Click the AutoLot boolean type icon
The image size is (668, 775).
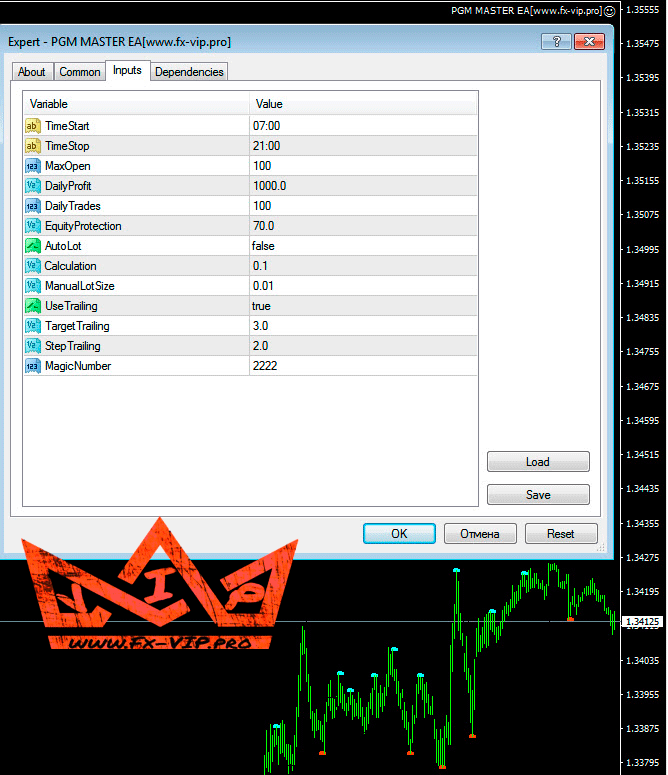click(32, 246)
